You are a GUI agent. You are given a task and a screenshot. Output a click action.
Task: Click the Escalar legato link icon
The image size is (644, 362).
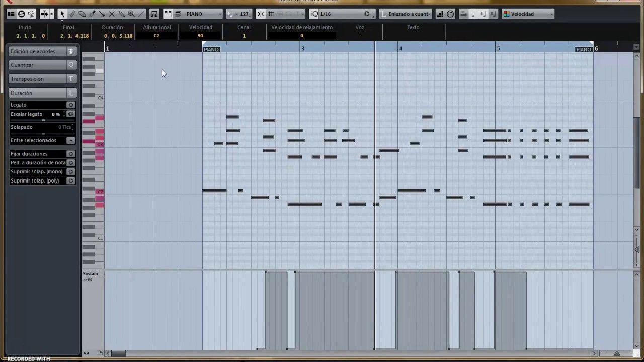click(70, 114)
